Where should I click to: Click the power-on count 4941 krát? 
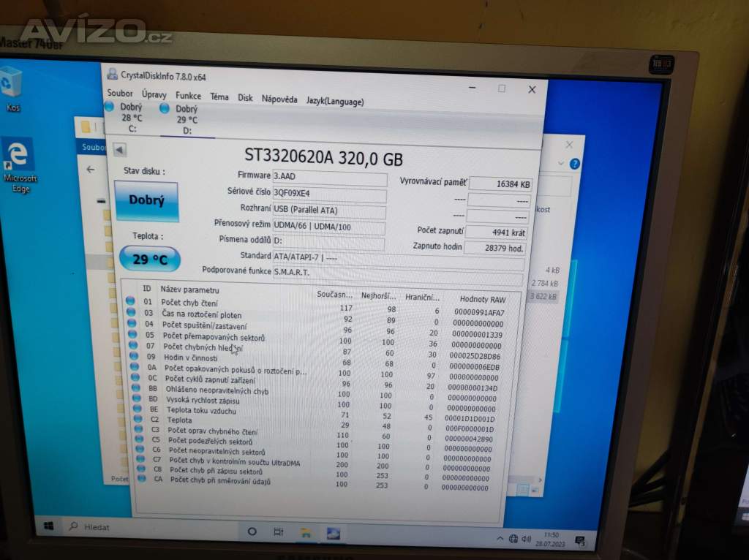point(497,232)
